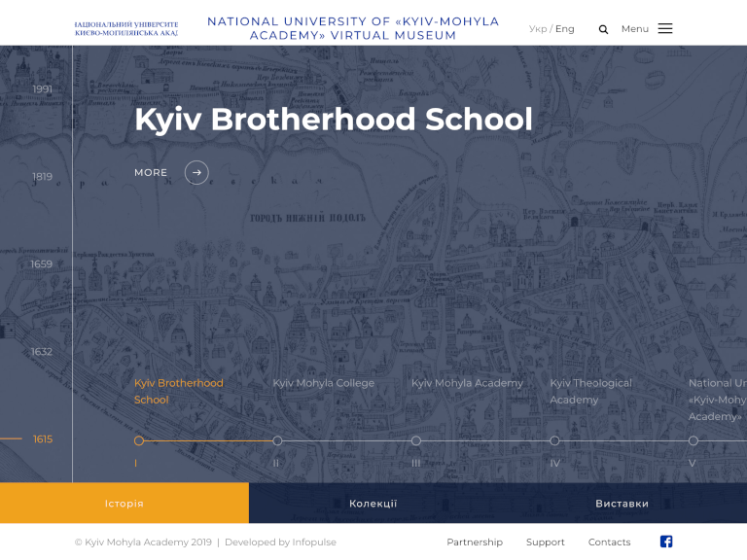Open the Виставки tab
The width and height of the screenshot is (747, 560).
click(622, 503)
